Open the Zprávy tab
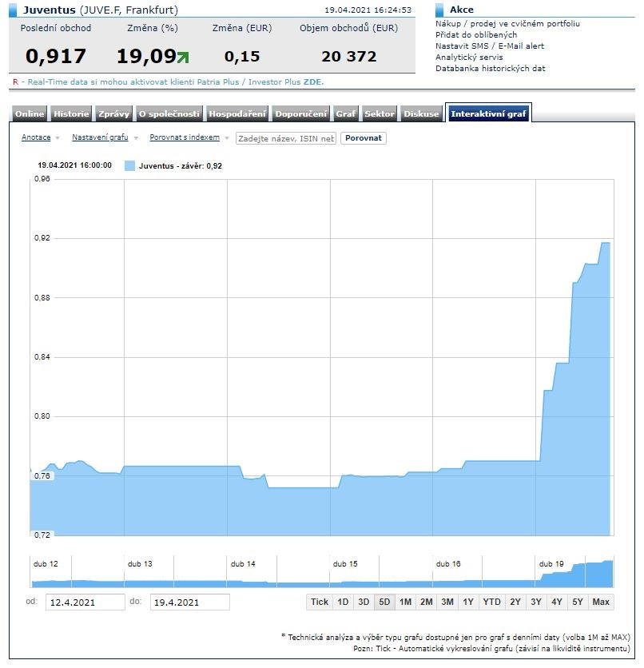The height and width of the screenshot is (668, 644). click(113, 114)
